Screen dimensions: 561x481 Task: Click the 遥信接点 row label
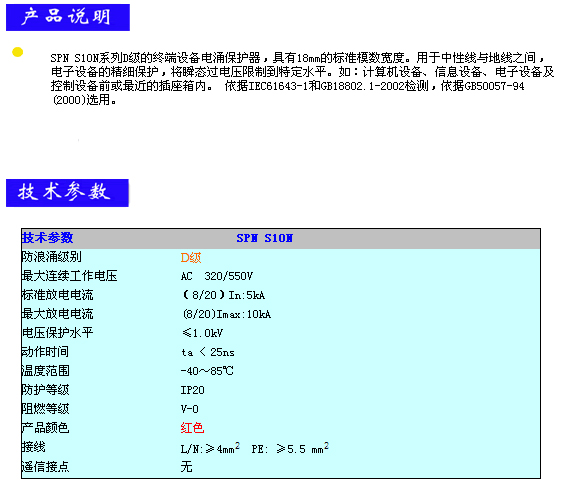pos(45,466)
